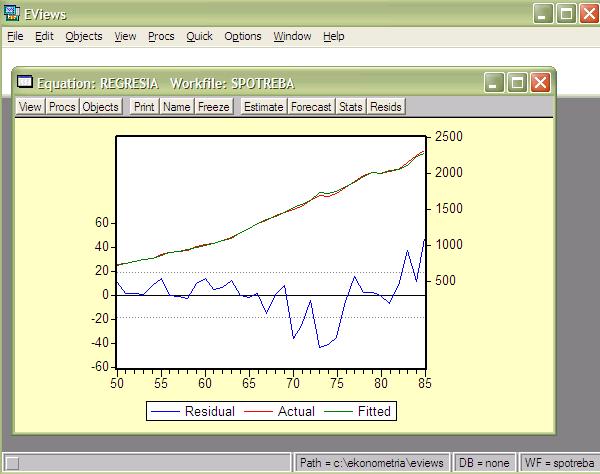Screen dimensions: 600x474
Task: Open the Window menu
Action: pyautogui.click(x=292, y=36)
